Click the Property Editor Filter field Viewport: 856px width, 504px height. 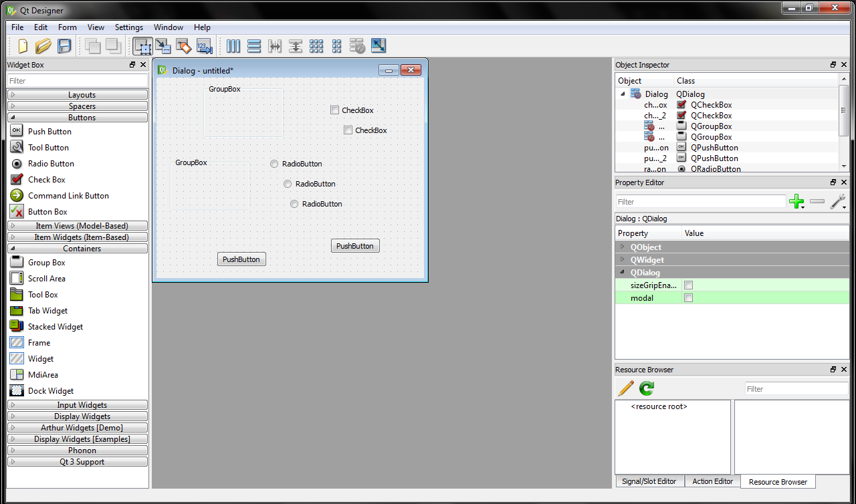pos(701,201)
